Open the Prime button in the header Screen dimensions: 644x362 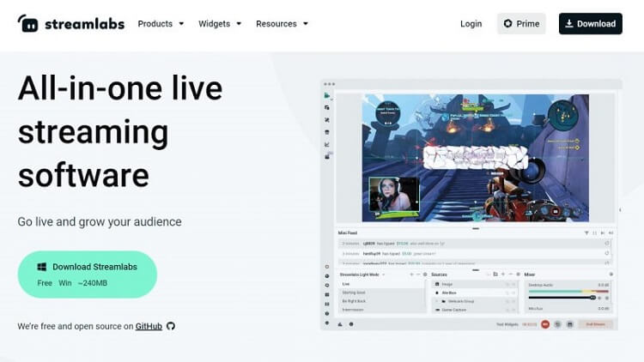[521, 23]
